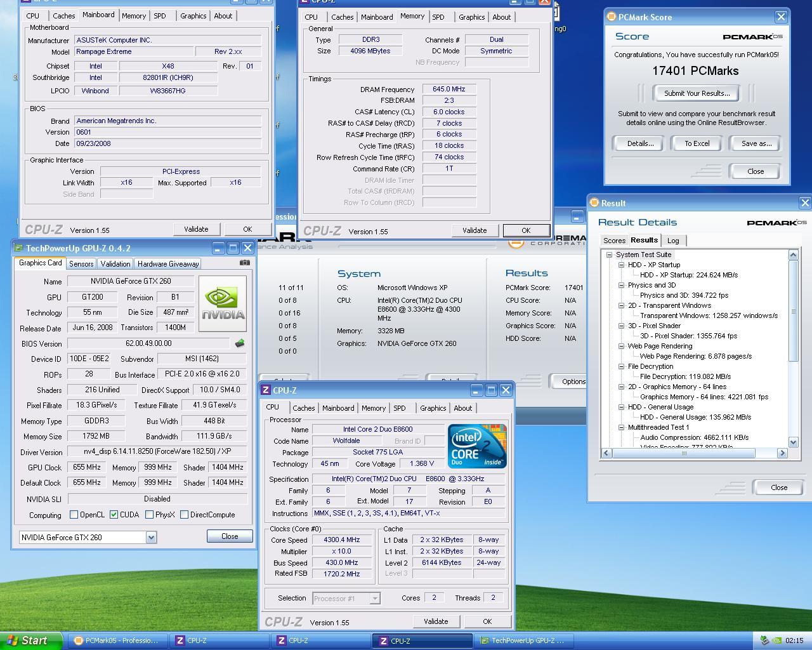The width and height of the screenshot is (812, 650).
Task: Switch to the first CPU-Z taskbar item
Action: (x=220, y=640)
